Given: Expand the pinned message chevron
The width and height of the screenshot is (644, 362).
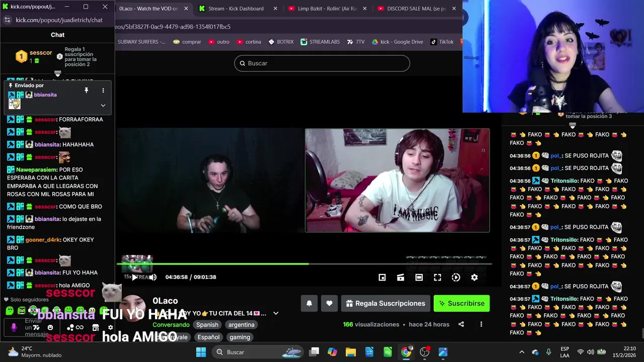Looking at the screenshot, I should click(103, 106).
